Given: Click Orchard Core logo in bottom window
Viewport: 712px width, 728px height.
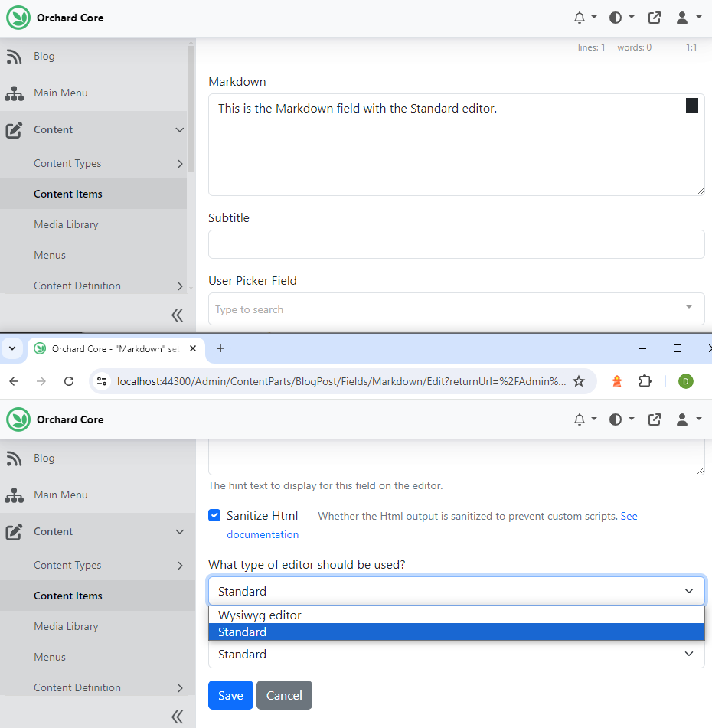Looking at the screenshot, I should (x=18, y=419).
